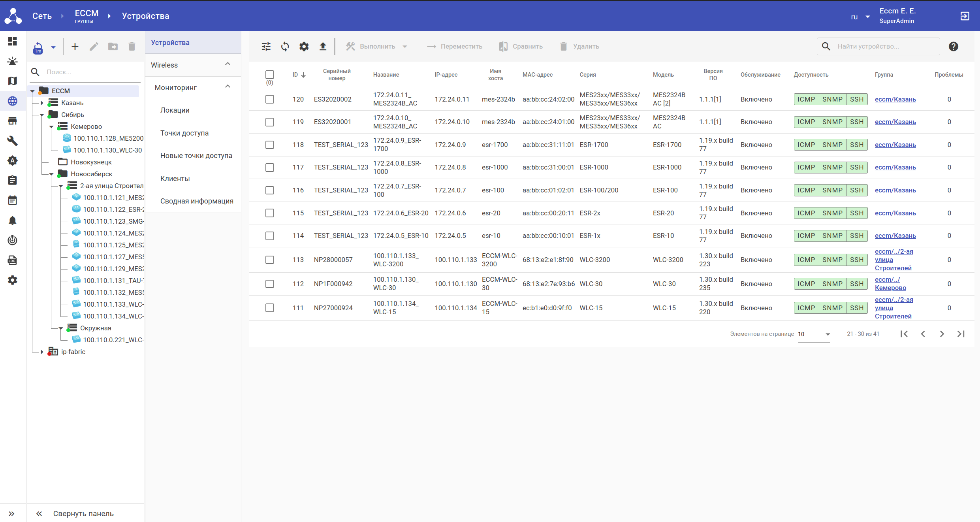Collapse the Мониторинг section

(x=228, y=87)
